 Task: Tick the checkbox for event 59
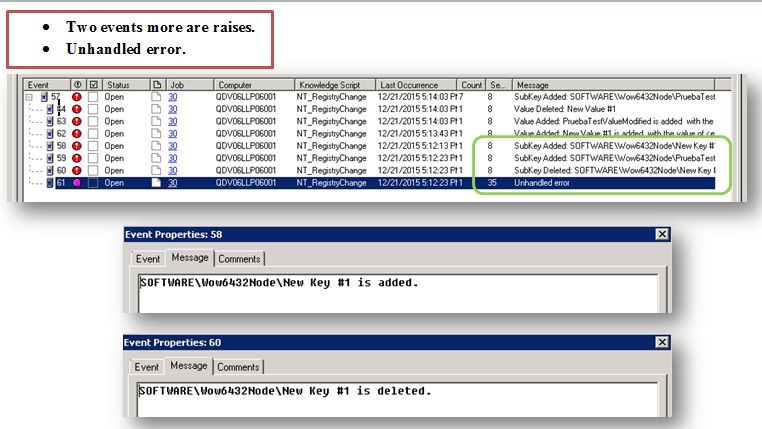click(93, 158)
